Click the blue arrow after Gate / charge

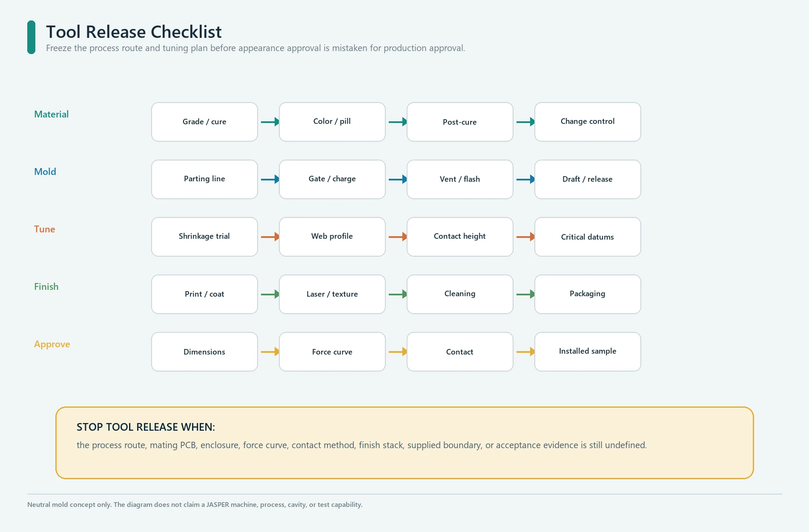[x=398, y=180]
